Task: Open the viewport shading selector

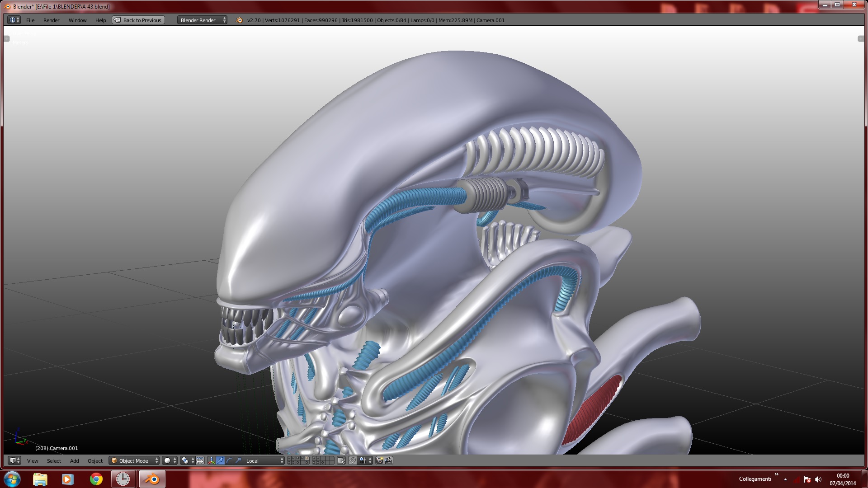Action: pyautogui.click(x=170, y=460)
